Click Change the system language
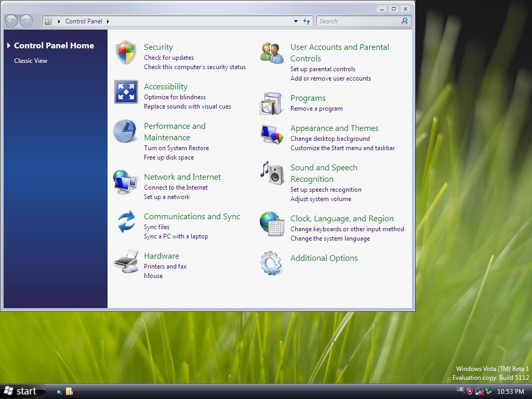Screen dimensions: 532x399 point(330,238)
